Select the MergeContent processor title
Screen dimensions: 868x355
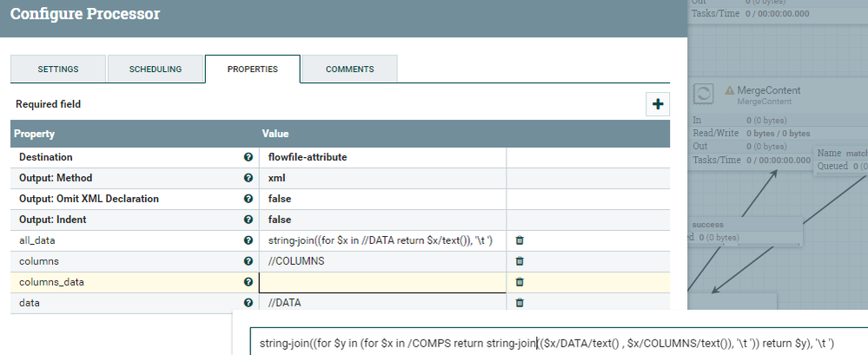[769, 90]
